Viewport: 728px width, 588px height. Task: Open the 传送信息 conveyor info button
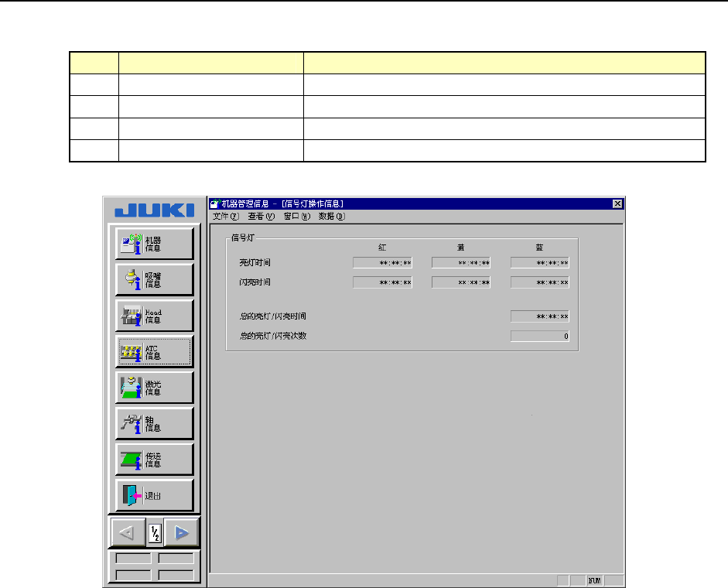tap(154, 460)
